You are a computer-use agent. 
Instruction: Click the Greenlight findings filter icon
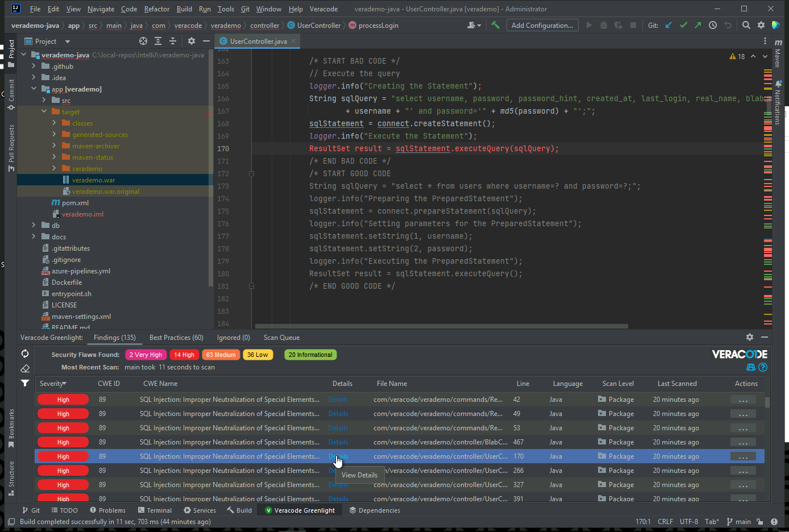[25, 383]
